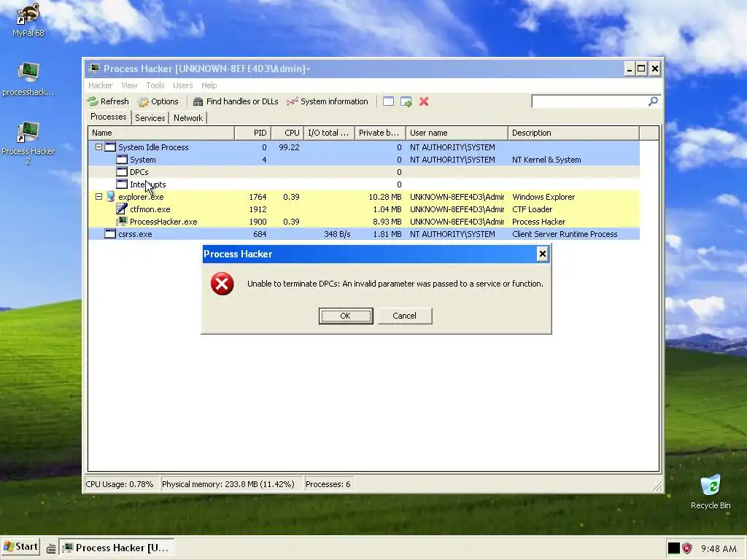The width and height of the screenshot is (747, 560).
Task: Open Options from the toolbar
Action: [158, 101]
